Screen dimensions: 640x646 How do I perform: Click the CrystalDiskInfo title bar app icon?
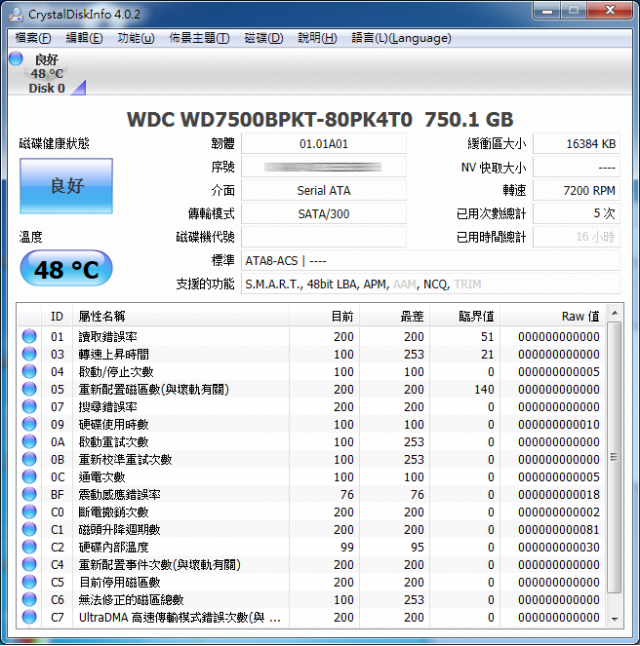coord(16,14)
